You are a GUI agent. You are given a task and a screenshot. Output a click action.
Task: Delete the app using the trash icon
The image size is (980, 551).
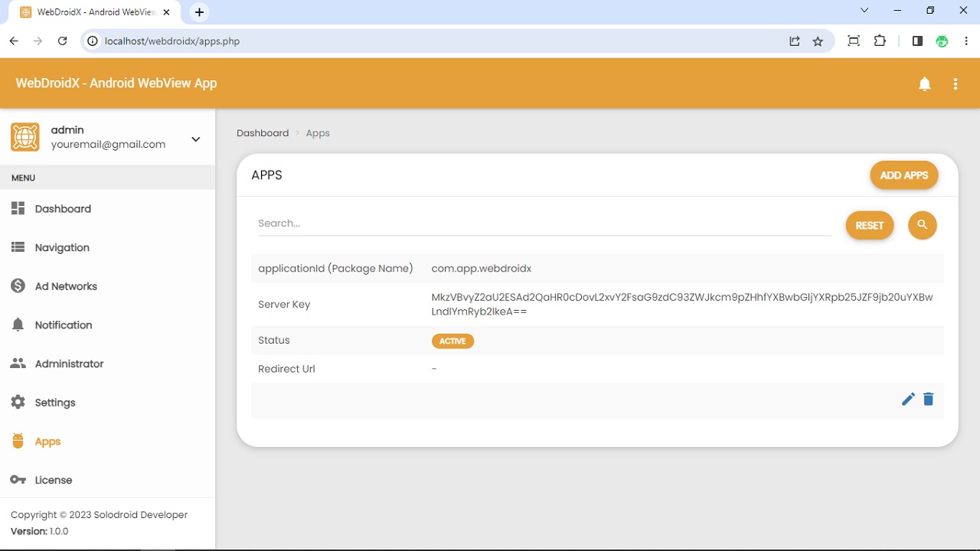pyautogui.click(x=928, y=399)
